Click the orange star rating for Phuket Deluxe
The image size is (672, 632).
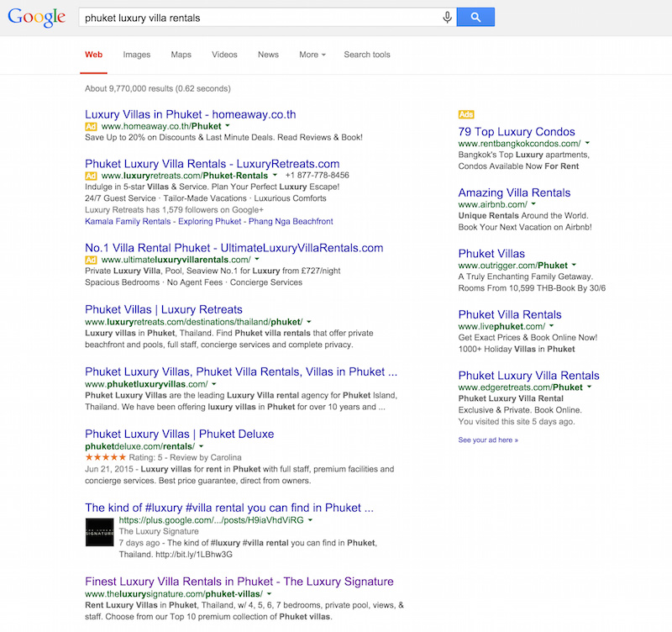106,457
